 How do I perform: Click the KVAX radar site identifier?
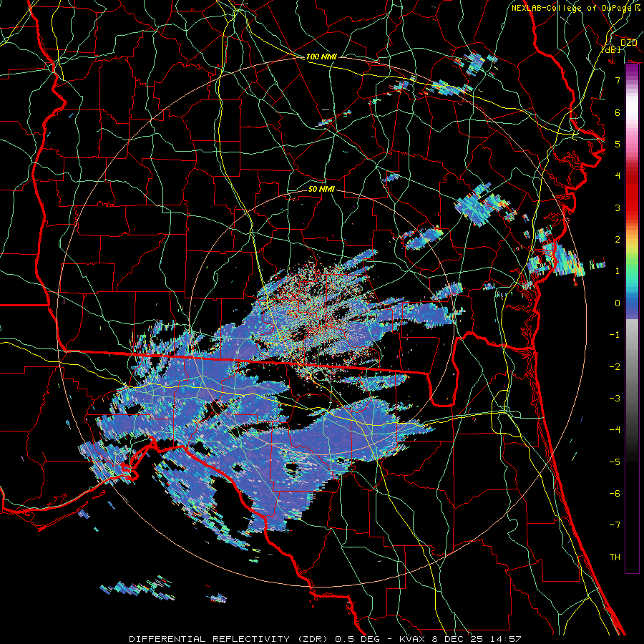tap(411, 639)
